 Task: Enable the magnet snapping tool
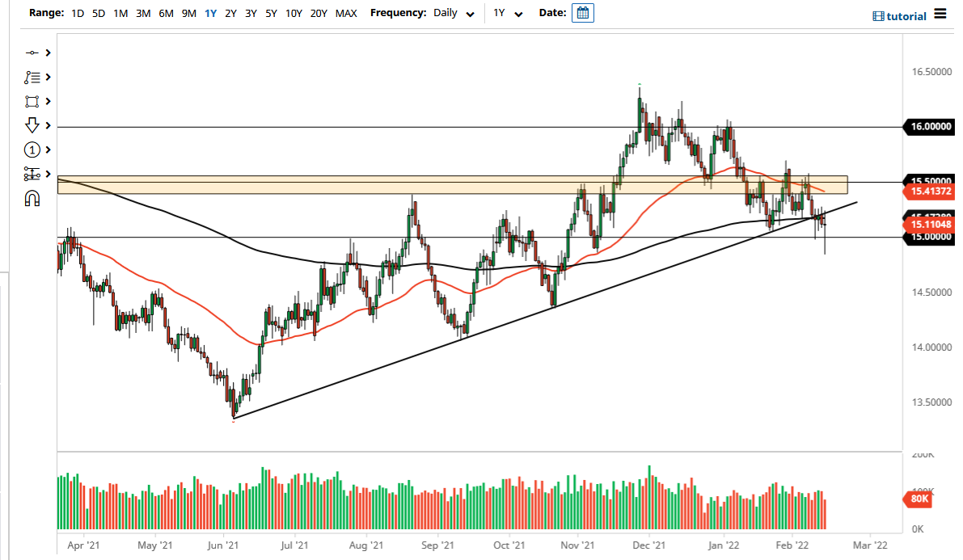[x=32, y=198]
